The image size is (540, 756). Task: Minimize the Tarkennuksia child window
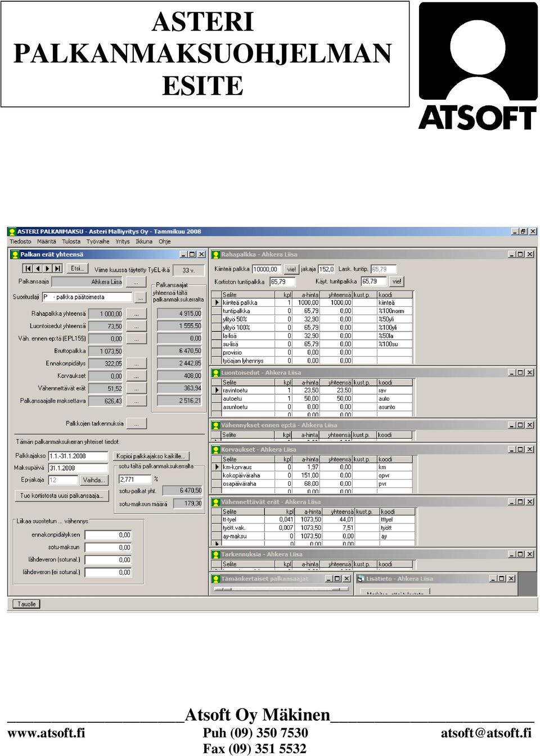[511, 554]
